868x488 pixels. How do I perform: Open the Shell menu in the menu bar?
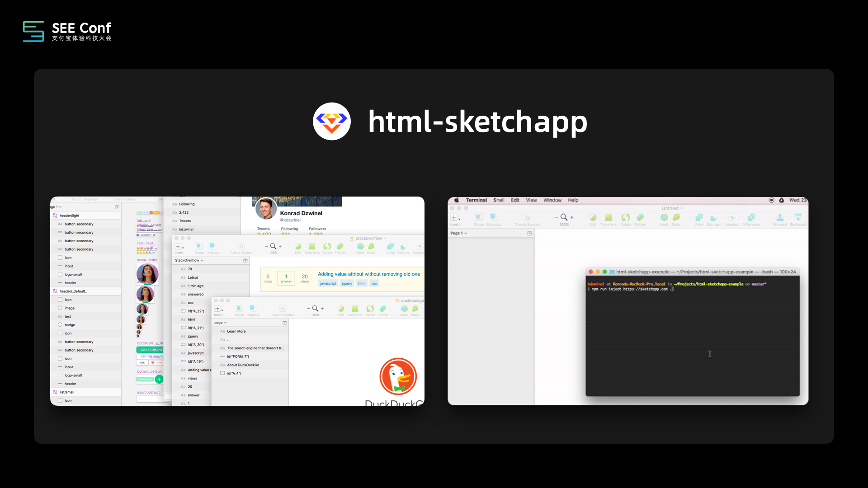499,200
